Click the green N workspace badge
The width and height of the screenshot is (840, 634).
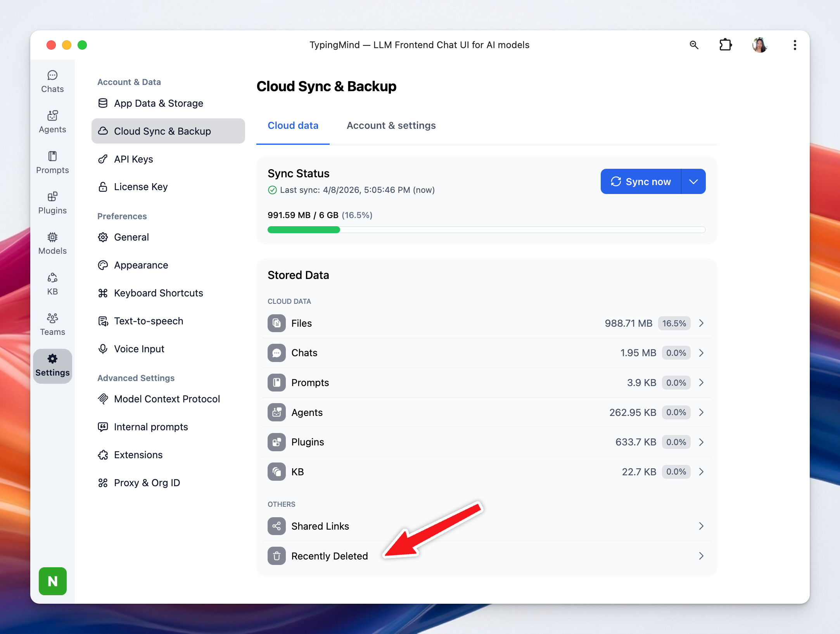pyautogui.click(x=53, y=581)
